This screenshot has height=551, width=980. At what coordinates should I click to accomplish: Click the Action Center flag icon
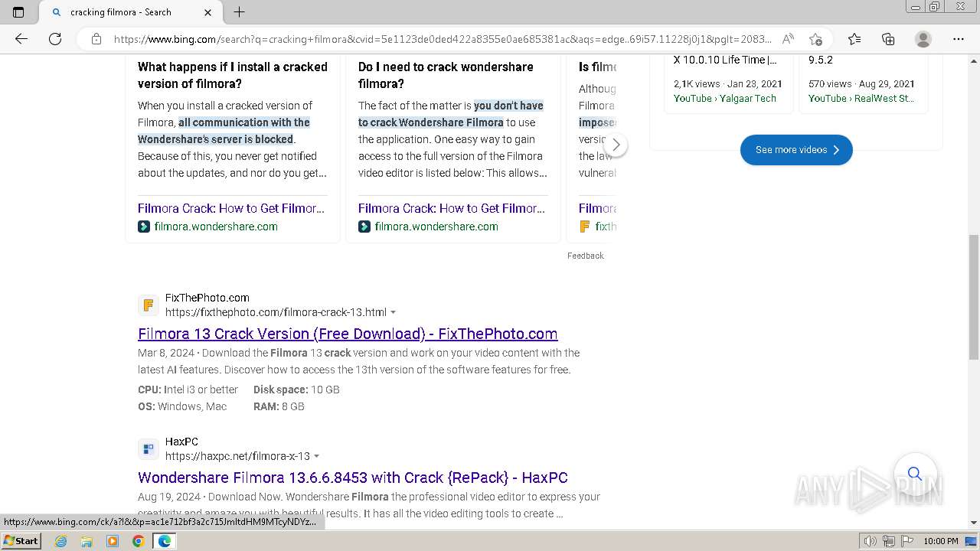pyautogui.click(x=907, y=541)
